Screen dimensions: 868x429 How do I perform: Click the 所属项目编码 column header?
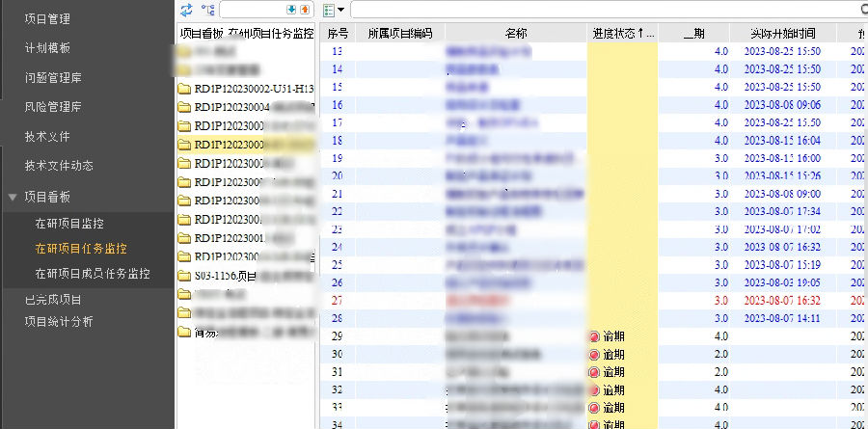[x=399, y=34]
